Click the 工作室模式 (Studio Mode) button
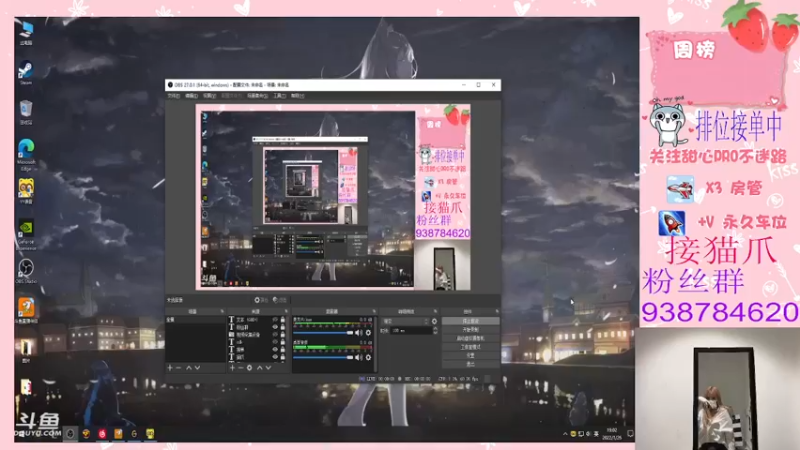 pos(471,347)
